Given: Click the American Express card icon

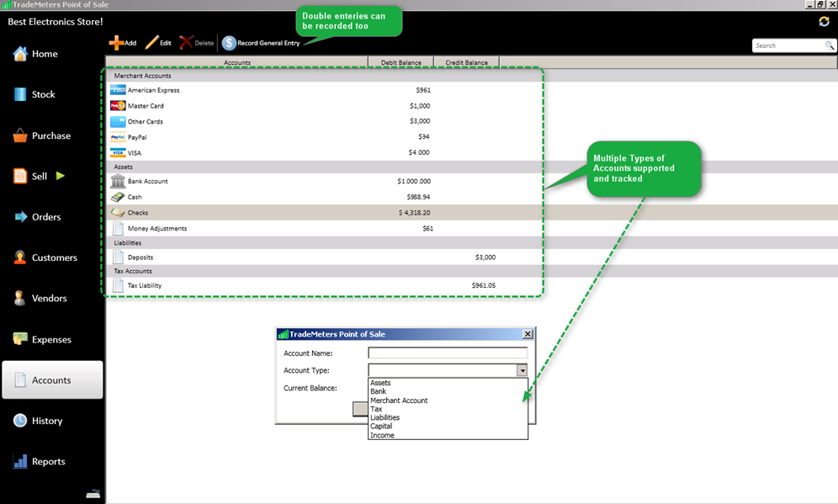Looking at the screenshot, I should (118, 90).
